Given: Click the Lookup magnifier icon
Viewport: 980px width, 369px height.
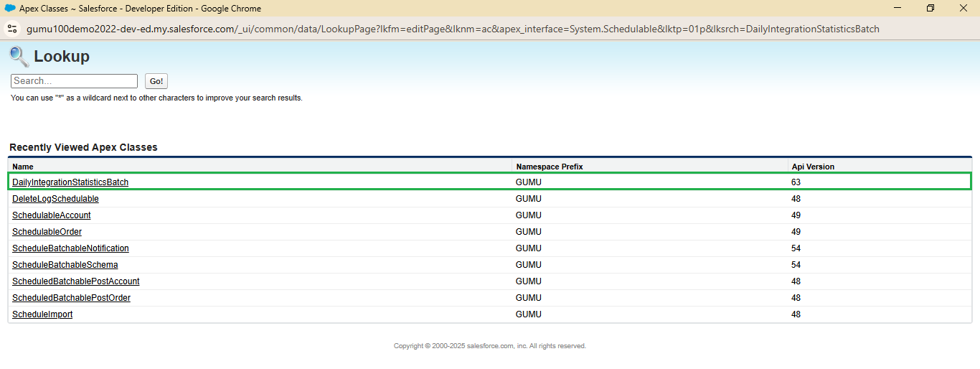Looking at the screenshot, I should [19, 56].
